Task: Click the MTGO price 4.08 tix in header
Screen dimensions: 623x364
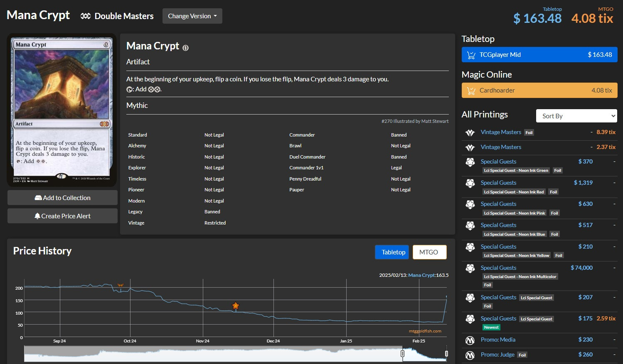Action: [x=592, y=18]
